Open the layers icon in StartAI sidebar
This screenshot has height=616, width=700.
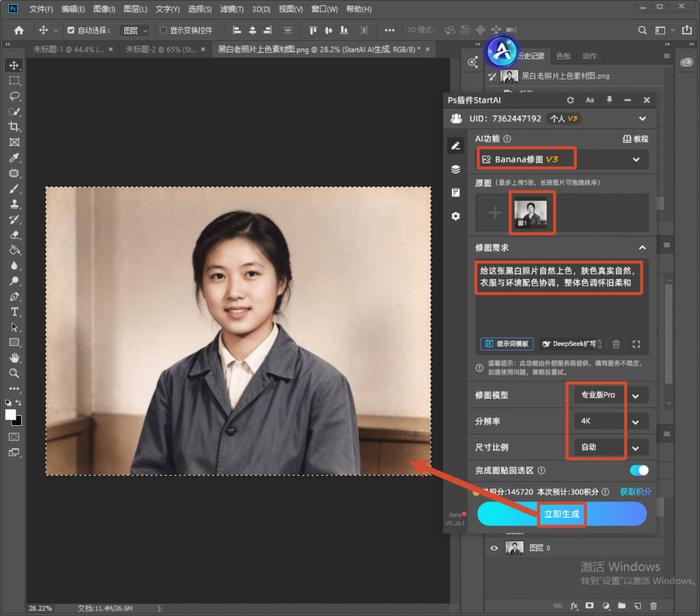[x=455, y=169]
